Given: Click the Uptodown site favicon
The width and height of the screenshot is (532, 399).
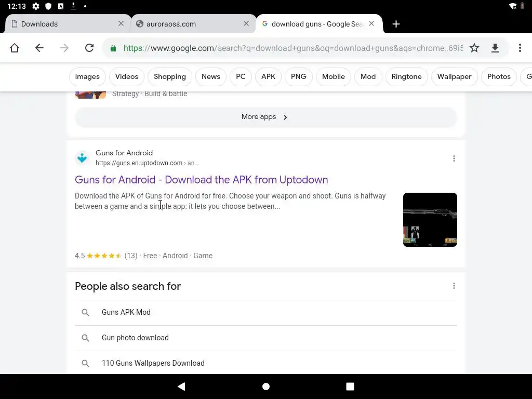Looking at the screenshot, I should pos(82,158).
